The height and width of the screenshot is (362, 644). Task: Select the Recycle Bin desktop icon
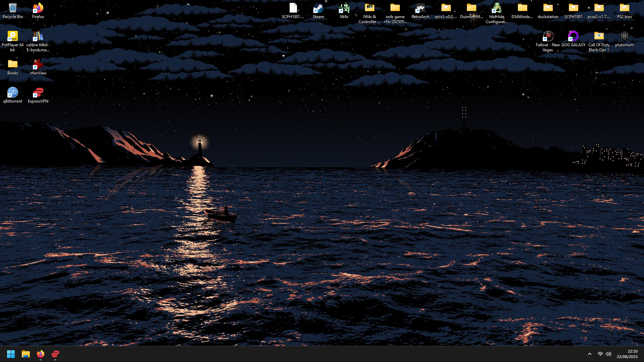[13, 8]
